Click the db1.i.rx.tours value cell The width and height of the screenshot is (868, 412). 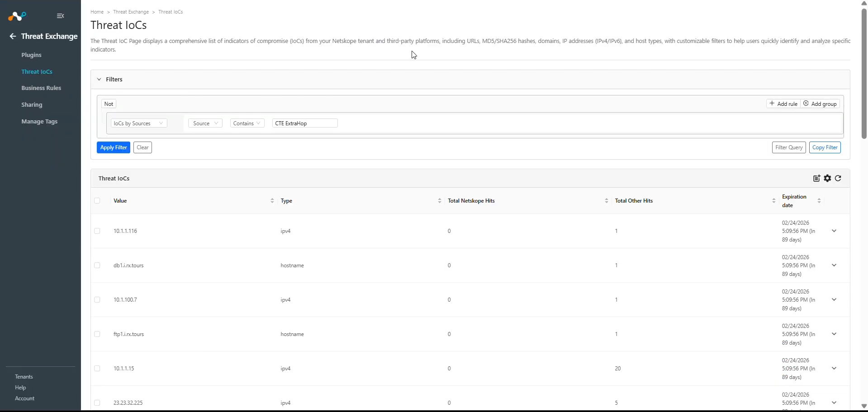(x=128, y=265)
